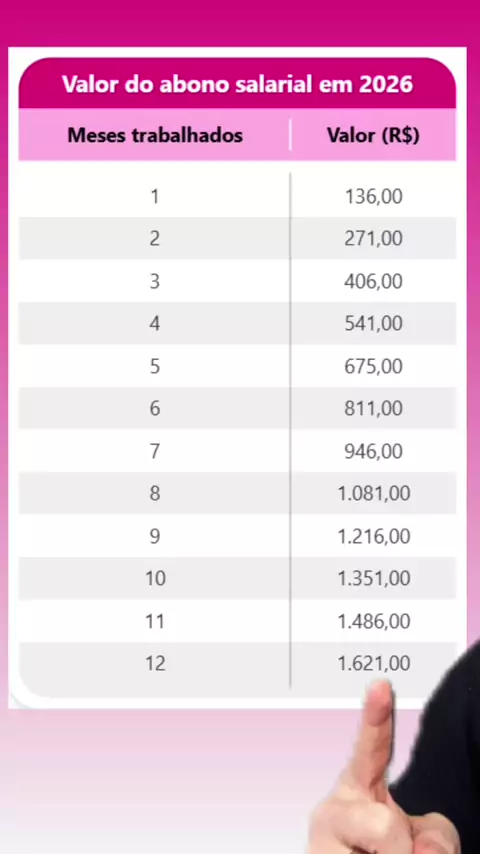
Task: Click the value 1.621,00
Action: click(x=374, y=663)
